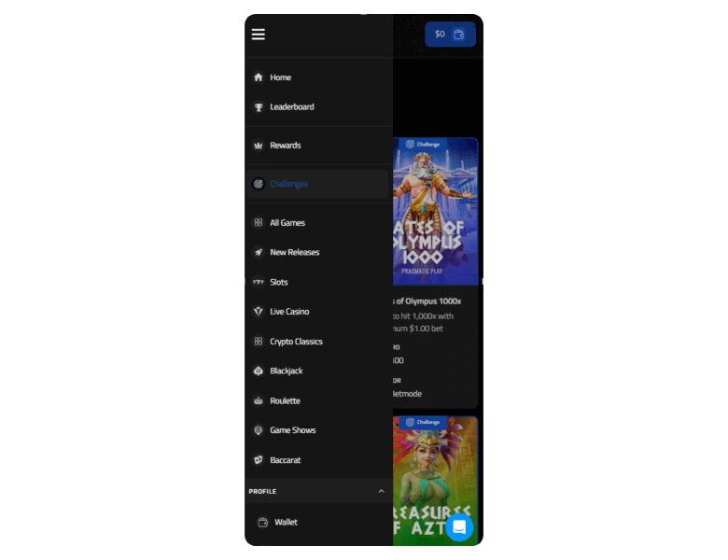Go to All Games
The height and width of the screenshot is (560, 728).
287,223
